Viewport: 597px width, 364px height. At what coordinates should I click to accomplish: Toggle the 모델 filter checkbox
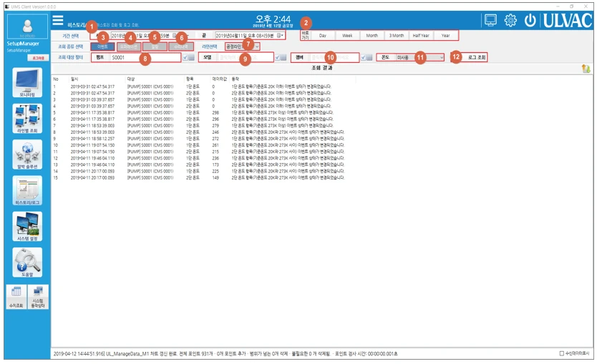278,57
